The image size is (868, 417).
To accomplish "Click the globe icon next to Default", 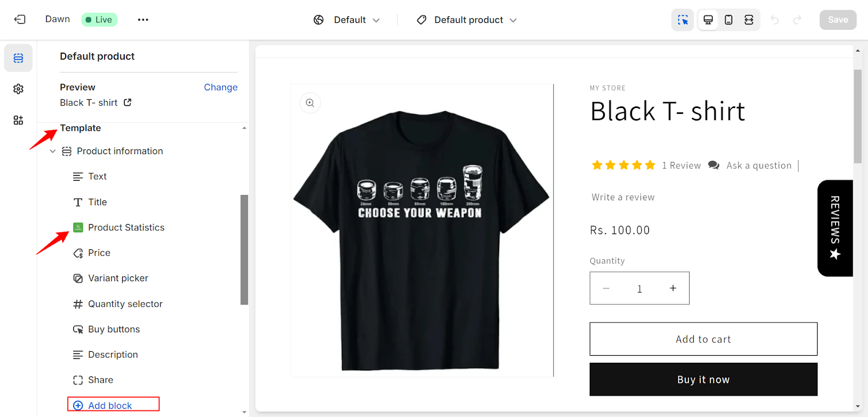I will (x=318, y=20).
